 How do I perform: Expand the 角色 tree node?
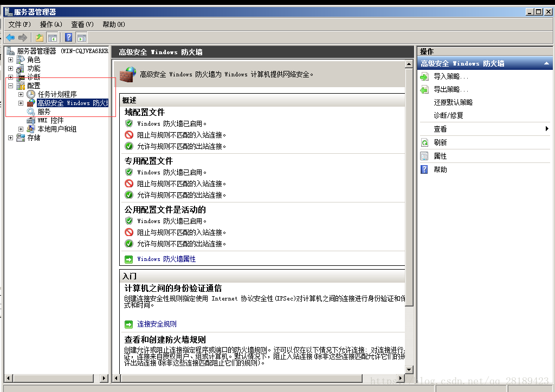point(11,60)
